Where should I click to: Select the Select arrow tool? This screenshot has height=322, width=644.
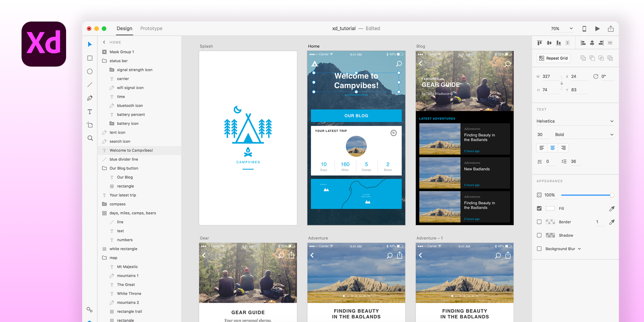tap(90, 44)
